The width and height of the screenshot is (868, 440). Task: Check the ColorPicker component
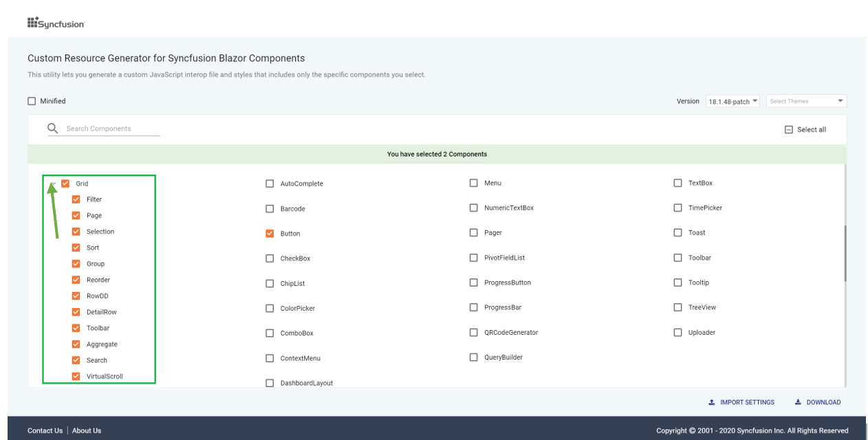[x=270, y=308]
